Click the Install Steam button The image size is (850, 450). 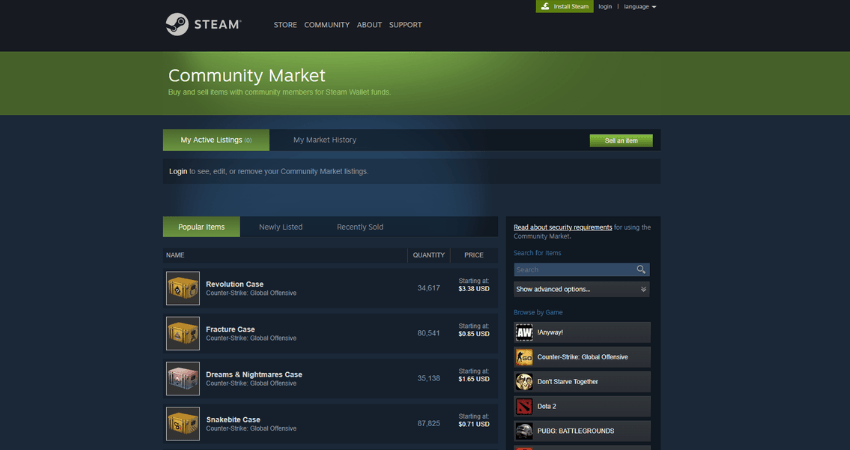(x=564, y=7)
